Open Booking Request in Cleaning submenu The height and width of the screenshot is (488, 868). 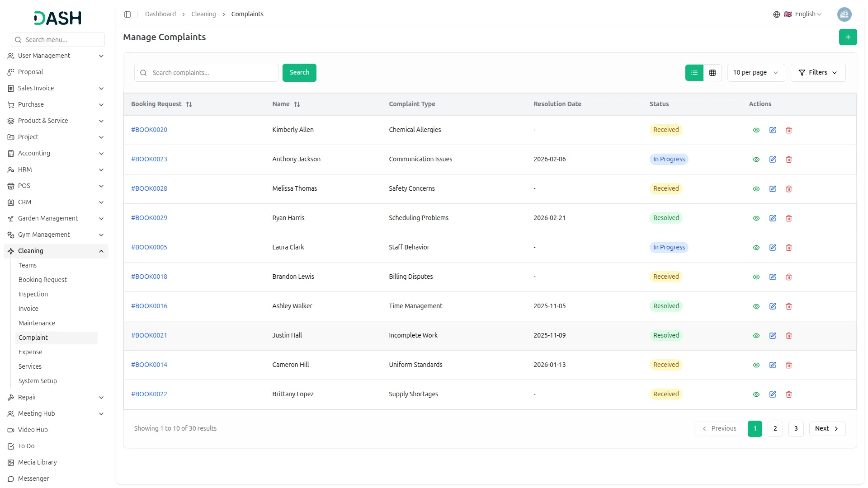(42, 280)
